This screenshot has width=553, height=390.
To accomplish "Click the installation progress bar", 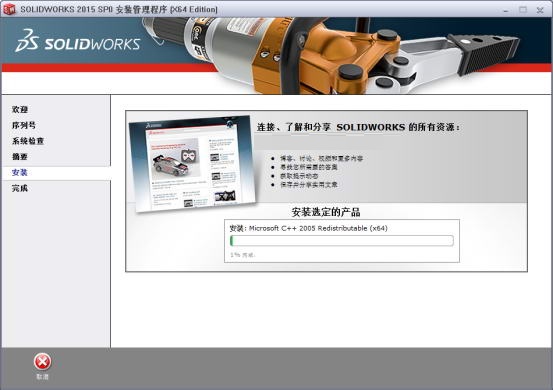I will pyautogui.click(x=342, y=241).
